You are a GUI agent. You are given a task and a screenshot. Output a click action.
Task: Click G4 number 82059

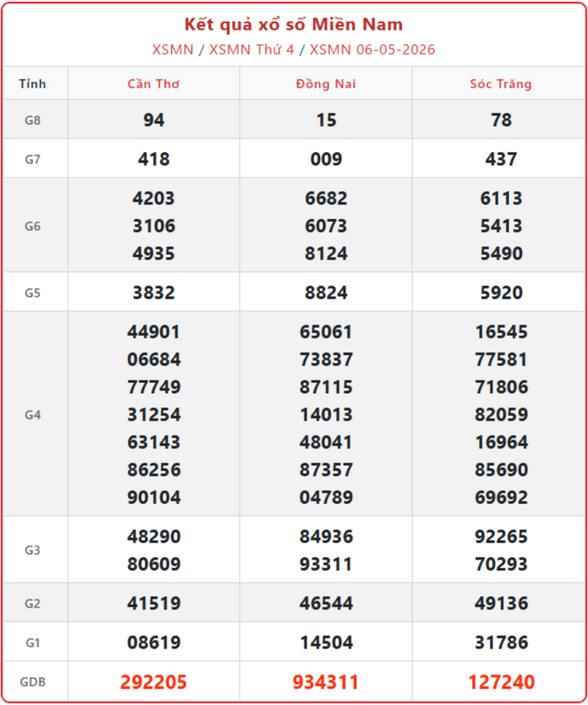501,414
